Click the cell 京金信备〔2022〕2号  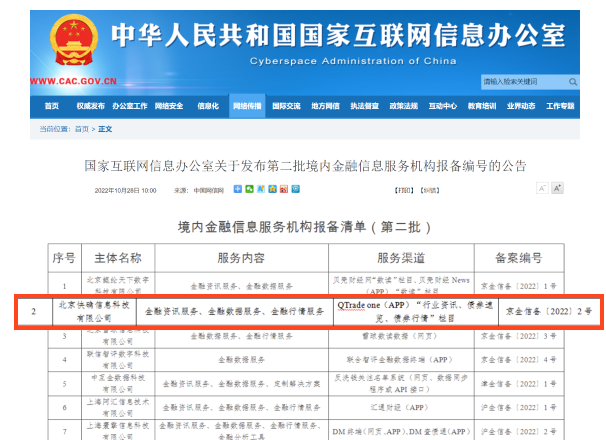pyautogui.click(x=549, y=311)
